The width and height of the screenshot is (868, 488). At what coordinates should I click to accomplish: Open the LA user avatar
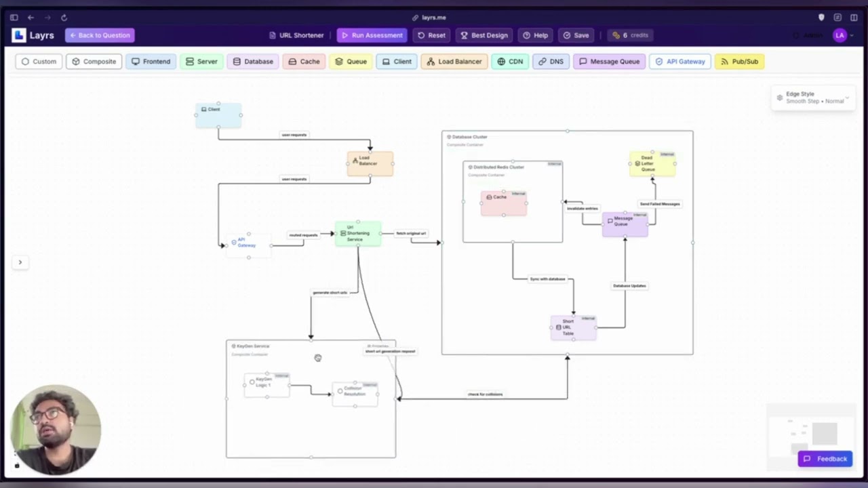(840, 35)
